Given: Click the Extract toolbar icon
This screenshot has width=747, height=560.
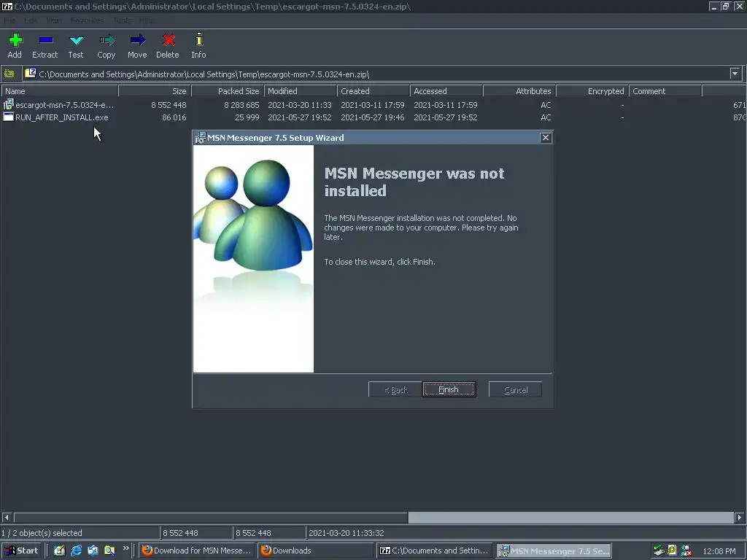Looking at the screenshot, I should [x=46, y=40].
